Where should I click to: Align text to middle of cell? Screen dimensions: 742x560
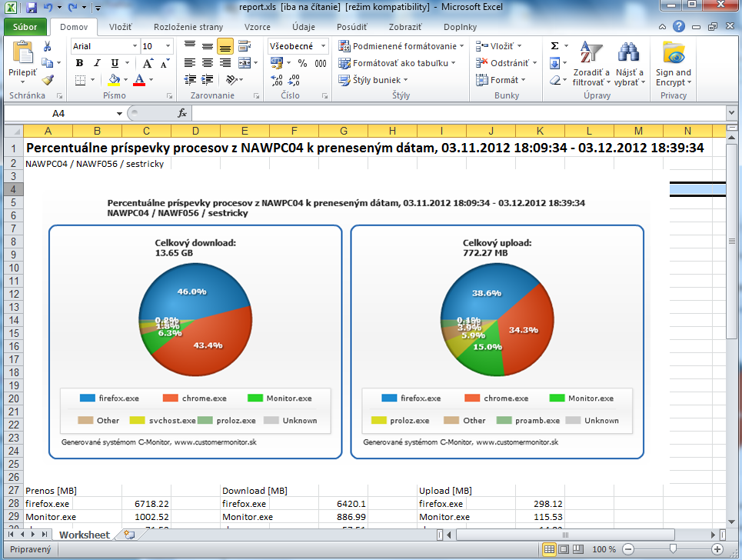(208, 46)
